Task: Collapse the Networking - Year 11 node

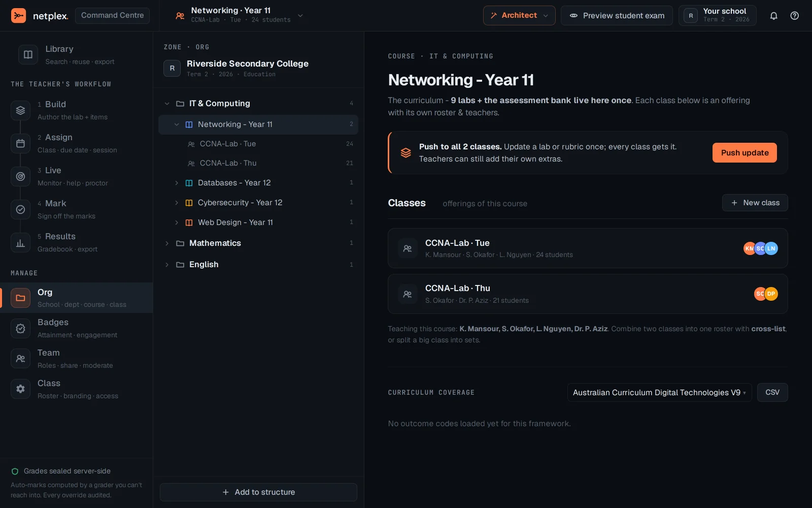Action: tap(177, 124)
